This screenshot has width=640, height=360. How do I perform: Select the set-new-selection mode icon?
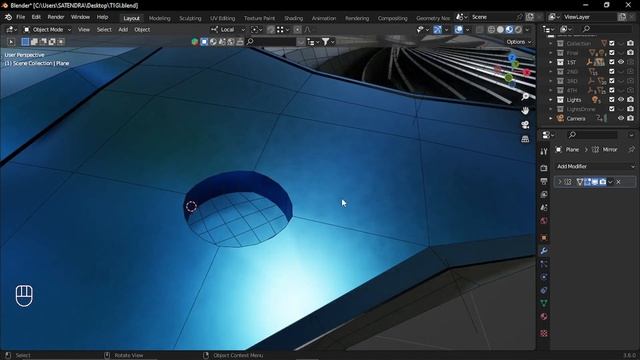(x=25, y=42)
